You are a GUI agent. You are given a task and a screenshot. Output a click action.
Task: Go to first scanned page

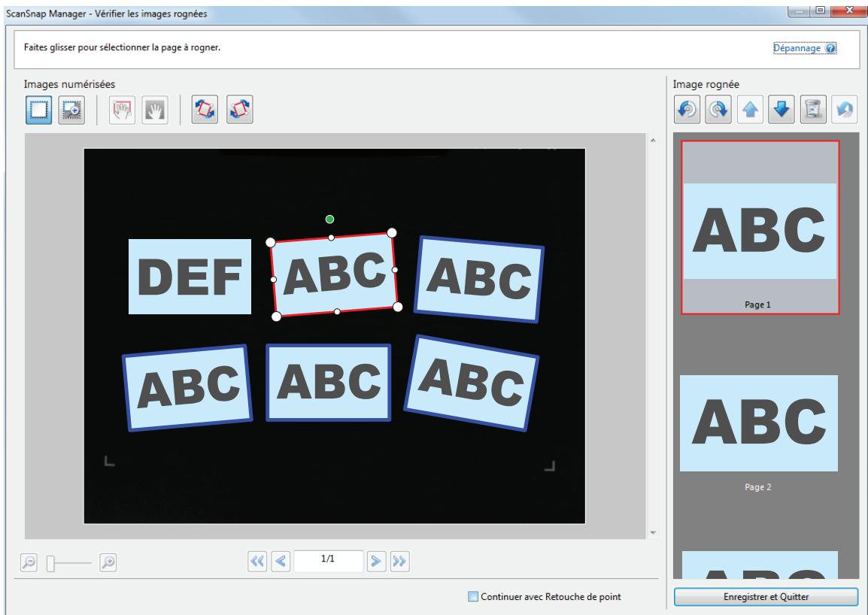pyautogui.click(x=256, y=562)
